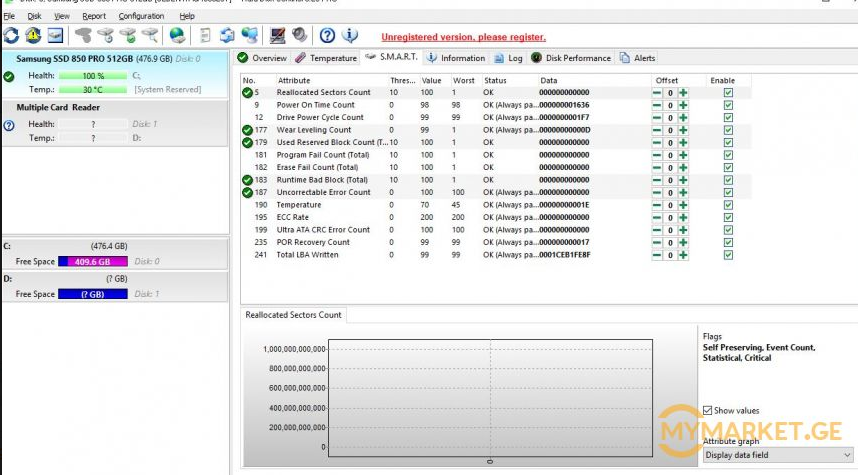Uncheck Enable for Reallocated Sectors Count

[x=728, y=92]
